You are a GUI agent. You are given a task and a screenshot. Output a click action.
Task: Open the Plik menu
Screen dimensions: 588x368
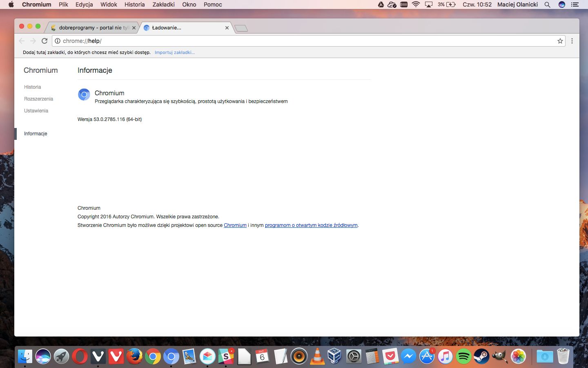63,4
